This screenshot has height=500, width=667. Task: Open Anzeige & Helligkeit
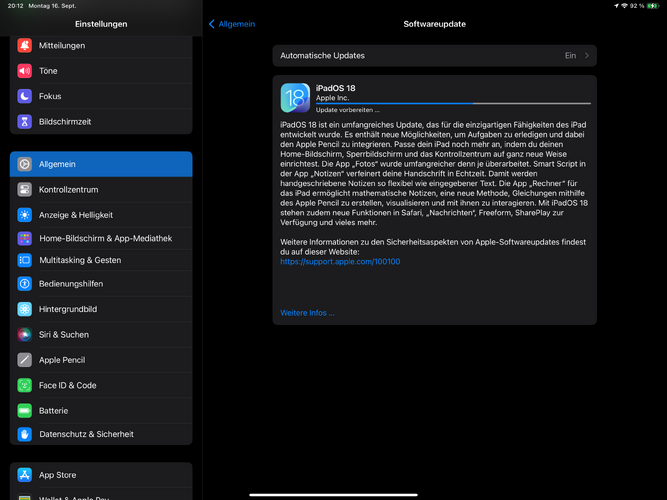coord(101,215)
